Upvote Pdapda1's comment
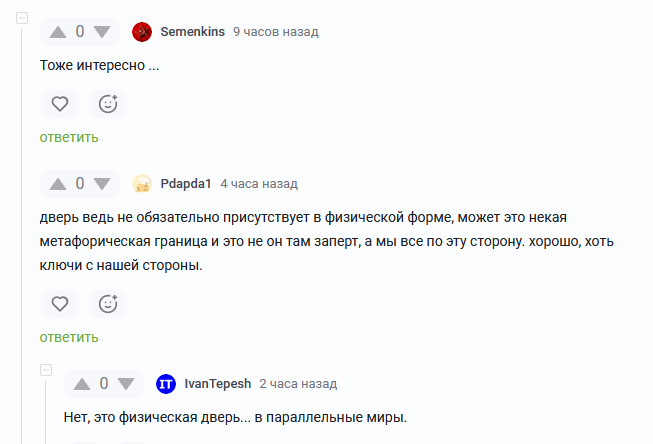653x444 pixels. coord(58,184)
